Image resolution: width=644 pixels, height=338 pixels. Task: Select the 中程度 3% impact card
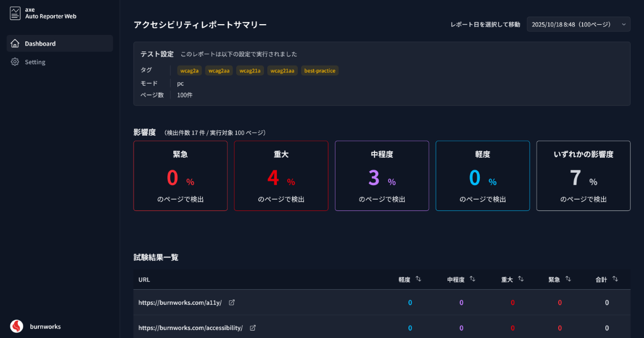(382, 175)
